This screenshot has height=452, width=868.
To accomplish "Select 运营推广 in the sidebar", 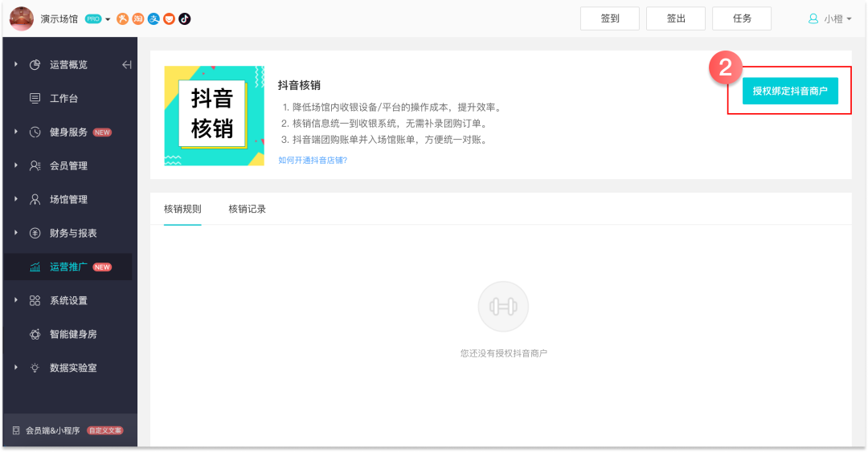I will [68, 267].
